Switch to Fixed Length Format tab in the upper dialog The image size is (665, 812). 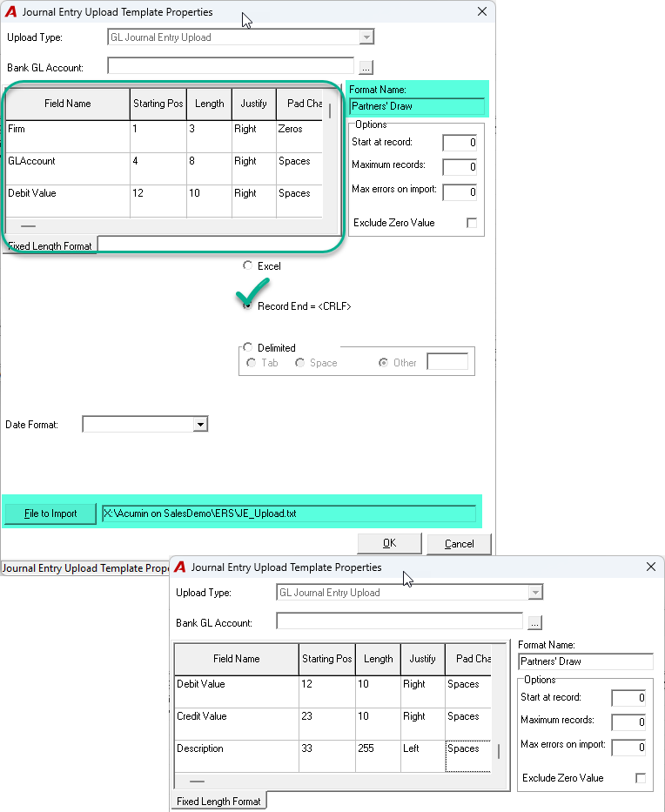(50, 246)
